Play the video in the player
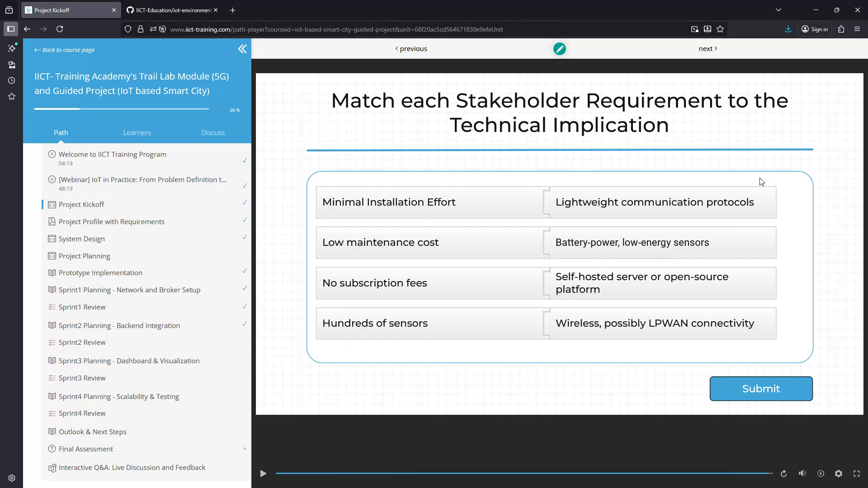The width and height of the screenshot is (868, 488). [263, 474]
